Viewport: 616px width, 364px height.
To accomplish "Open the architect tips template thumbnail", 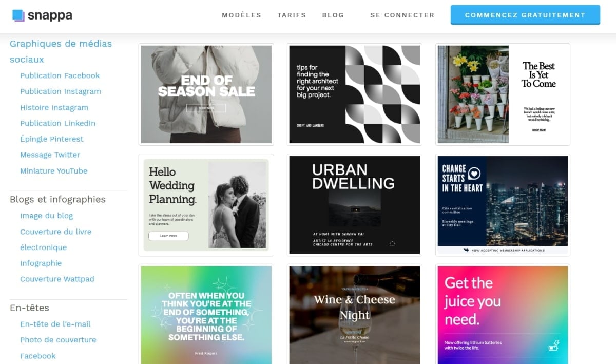I will coord(355,94).
